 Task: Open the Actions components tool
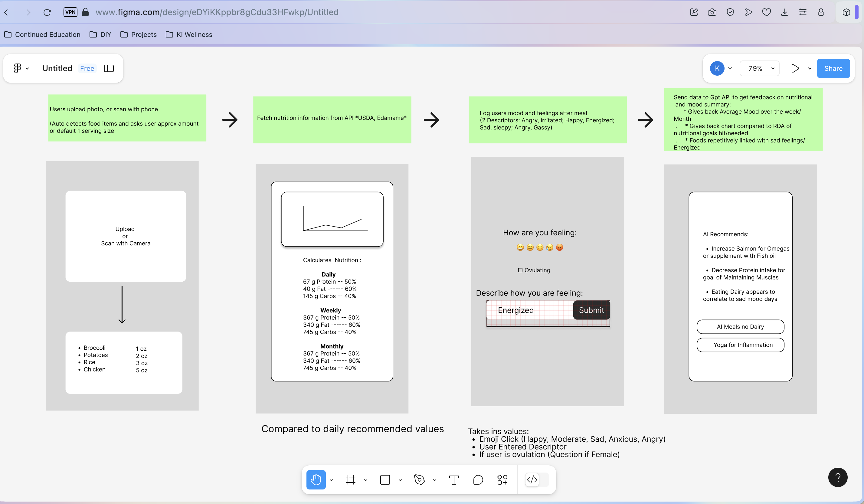coord(502,480)
